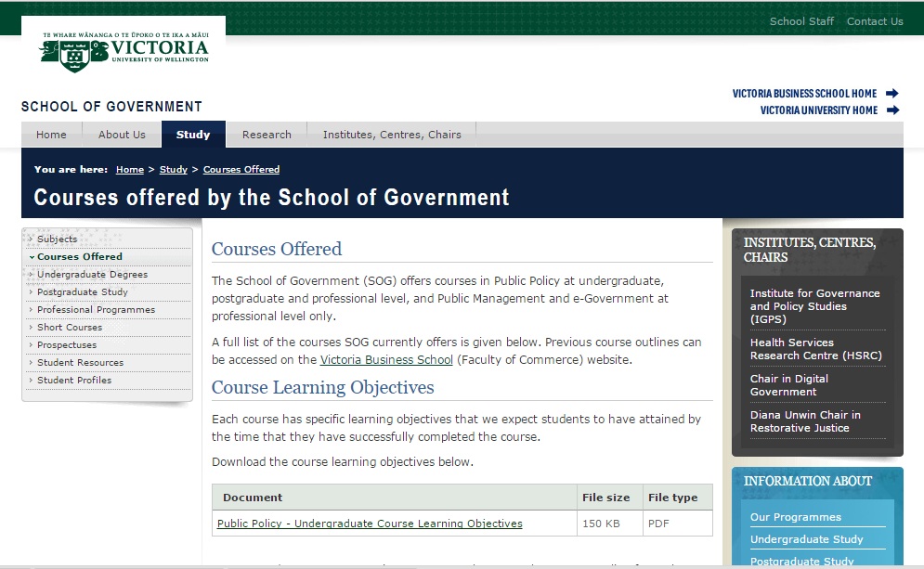Click Study in the breadcrumb trail
The width and height of the screenshot is (924, 569).
174,170
